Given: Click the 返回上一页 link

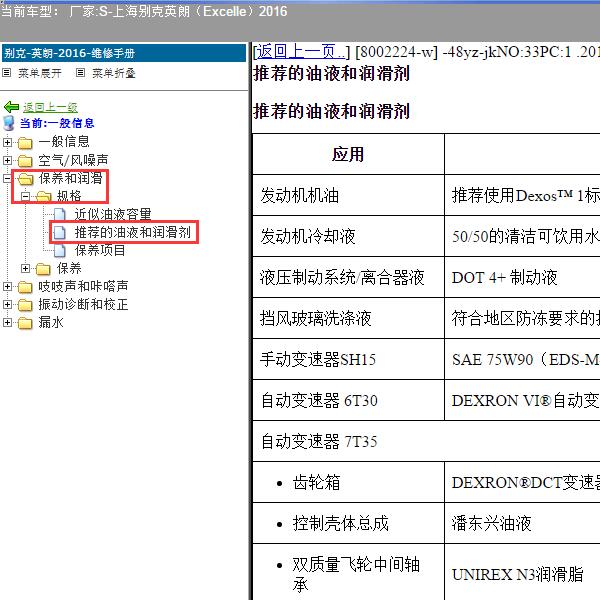Looking at the screenshot, I should [x=301, y=51].
